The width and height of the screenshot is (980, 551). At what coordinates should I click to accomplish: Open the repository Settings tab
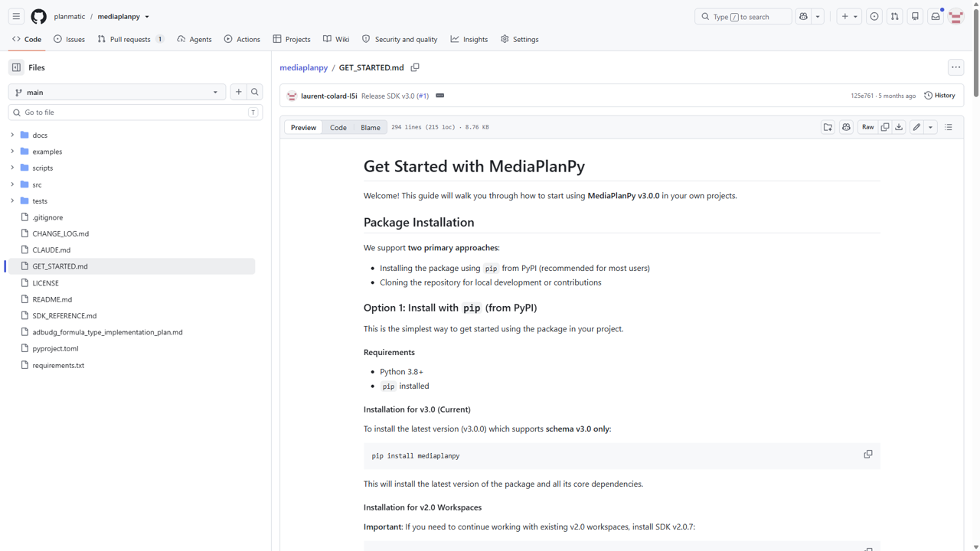(520, 39)
